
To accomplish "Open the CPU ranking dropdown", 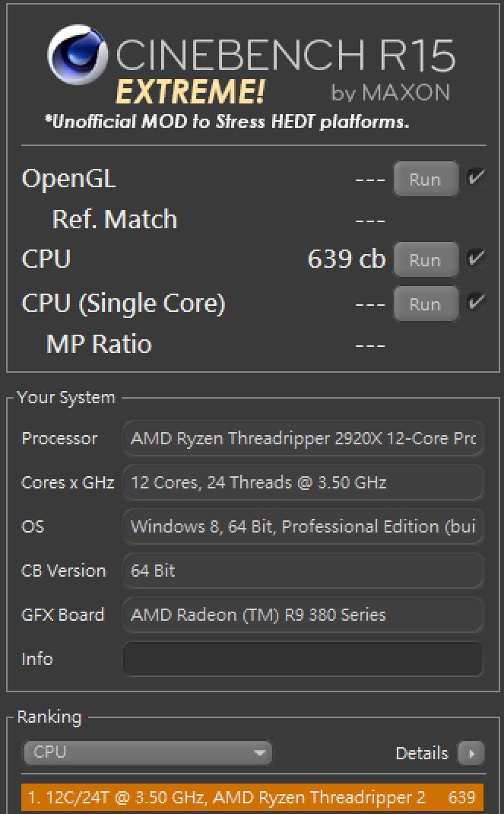I will click(147, 752).
